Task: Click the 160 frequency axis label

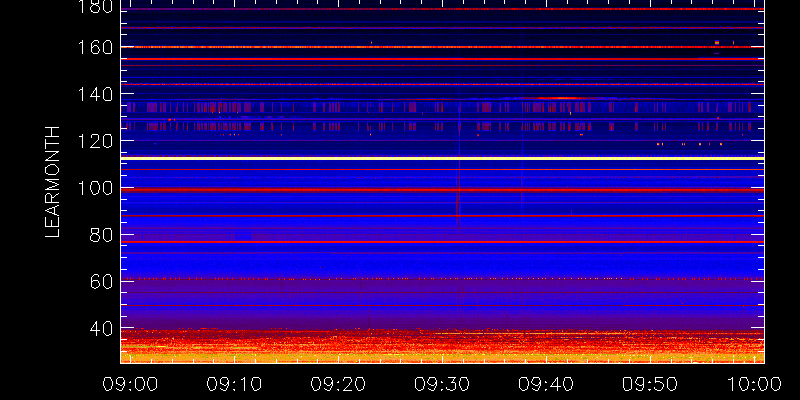Action: click(95, 48)
